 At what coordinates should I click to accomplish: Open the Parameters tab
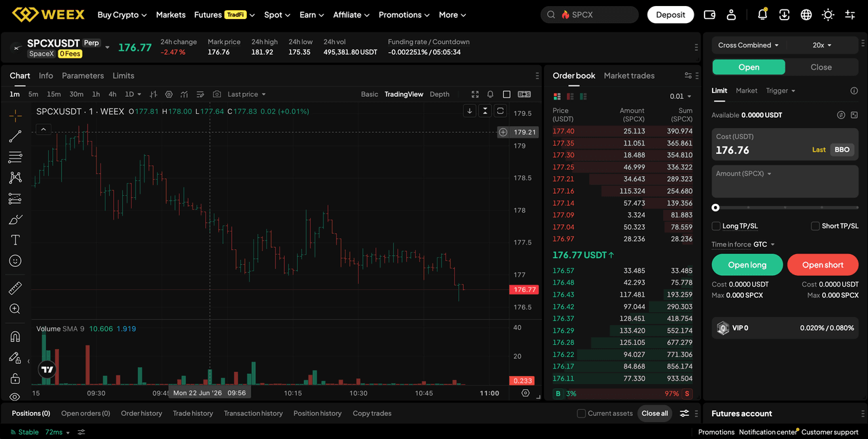pyautogui.click(x=83, y=76)
